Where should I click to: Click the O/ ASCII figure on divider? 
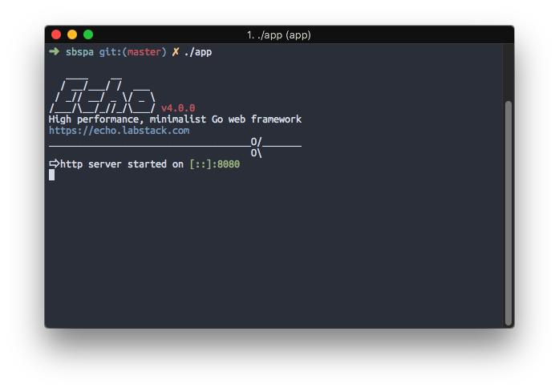click(x=257, y=142)
